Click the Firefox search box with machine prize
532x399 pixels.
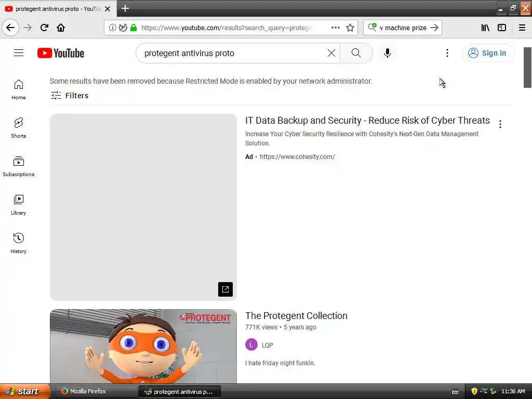coord(403,28)
